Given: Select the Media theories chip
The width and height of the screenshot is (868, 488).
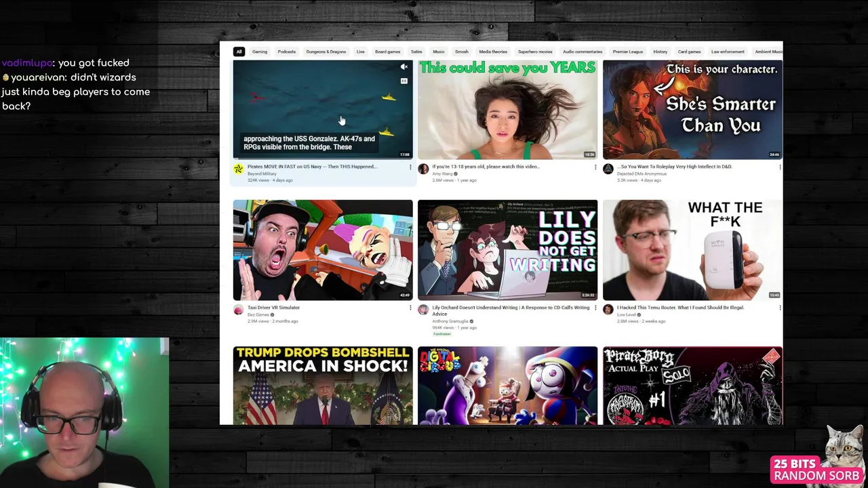Looking at the screenshot, I should tap(493, 52).
